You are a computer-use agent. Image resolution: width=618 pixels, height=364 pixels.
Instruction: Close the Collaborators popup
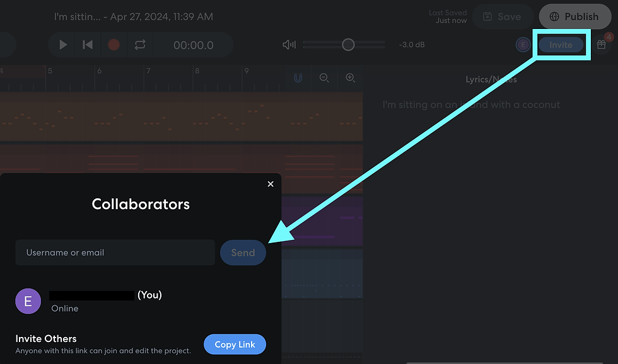271,184
